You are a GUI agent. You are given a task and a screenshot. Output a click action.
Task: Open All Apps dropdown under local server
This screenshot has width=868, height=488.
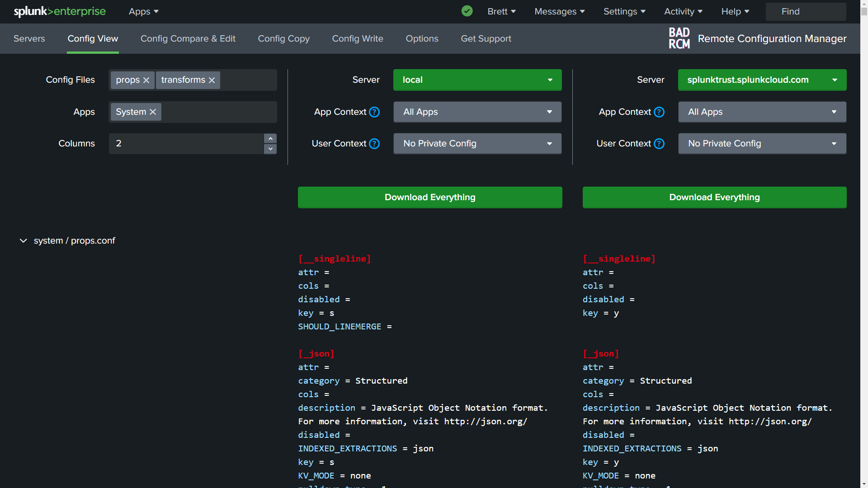tap(477, 112)
